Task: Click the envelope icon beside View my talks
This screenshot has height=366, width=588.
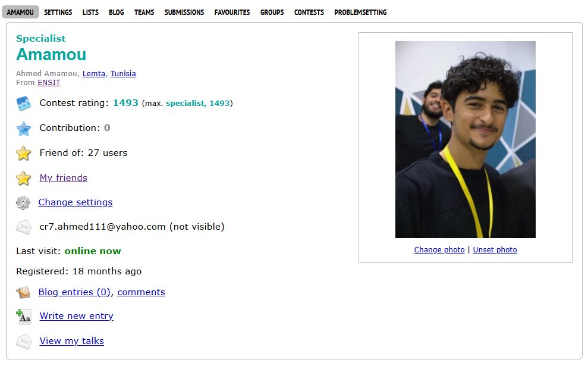Action: (24, 342)
